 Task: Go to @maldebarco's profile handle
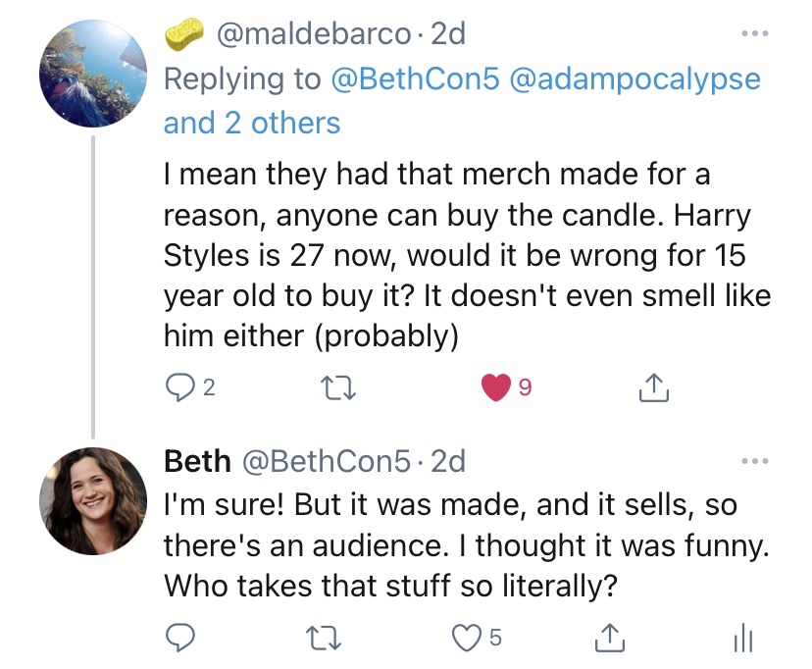click(x=314, y=34)
